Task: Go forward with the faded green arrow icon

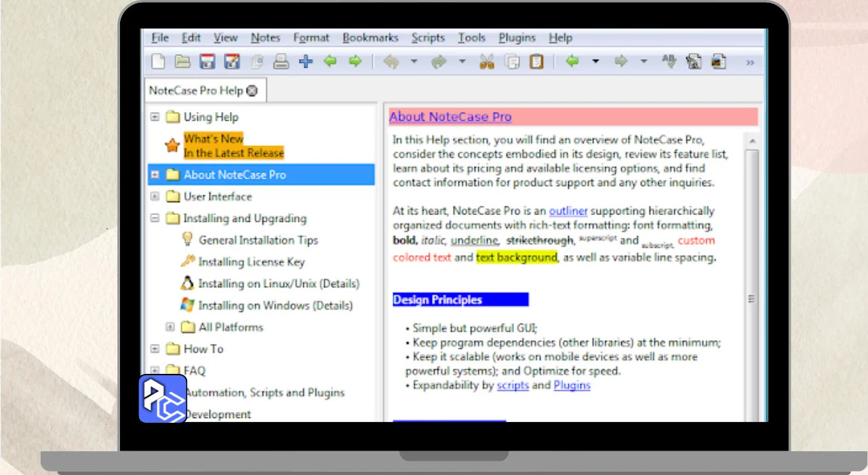Action: pyautogui.click(x=620, y=62)
